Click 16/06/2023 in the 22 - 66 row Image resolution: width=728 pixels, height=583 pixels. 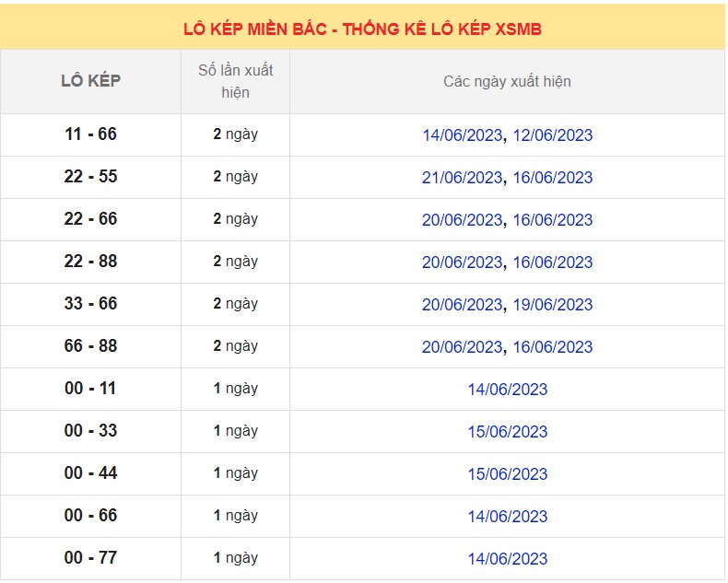coord(552,220)
